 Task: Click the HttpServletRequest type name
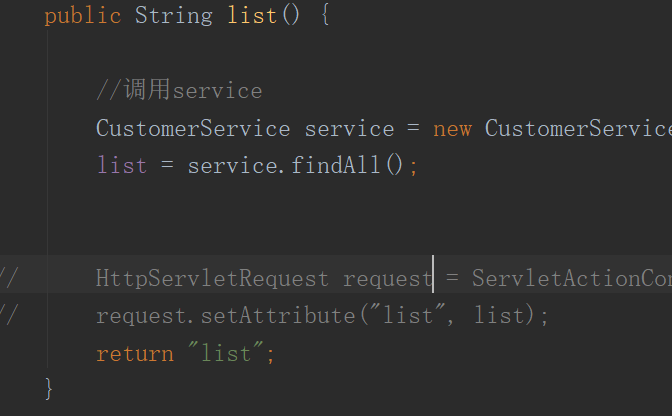click(212, 277)
